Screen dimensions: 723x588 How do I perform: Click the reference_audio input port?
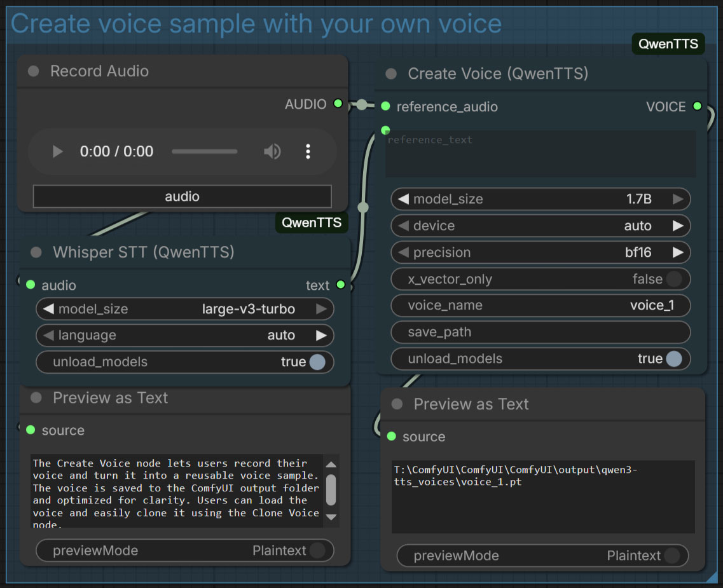(386, 106)
